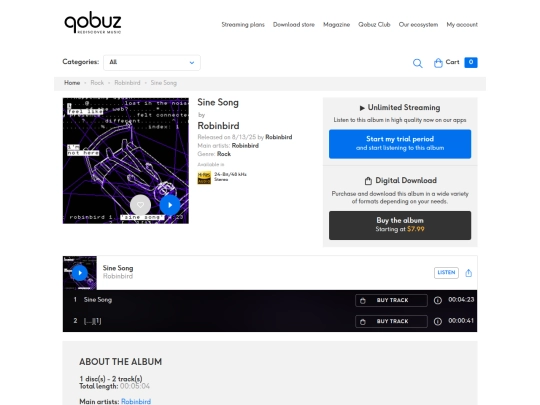Open Qobuz Club
Screen dimensions: 540x405
374,25
